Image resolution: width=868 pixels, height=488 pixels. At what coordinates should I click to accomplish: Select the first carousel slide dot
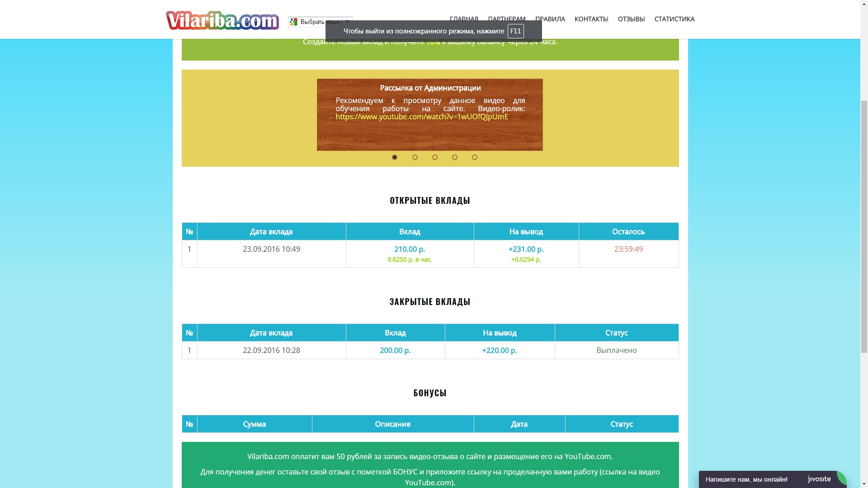pos(395,157)
